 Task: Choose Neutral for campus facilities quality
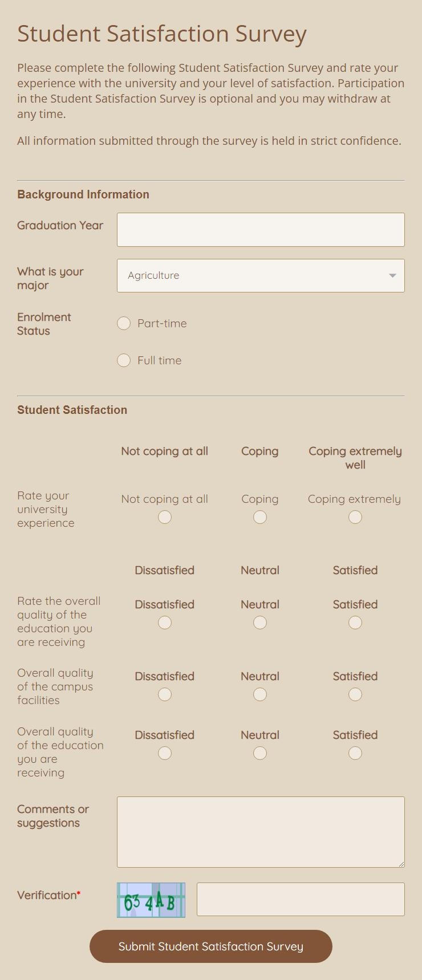pyautogui.click(x=259, y=694)
